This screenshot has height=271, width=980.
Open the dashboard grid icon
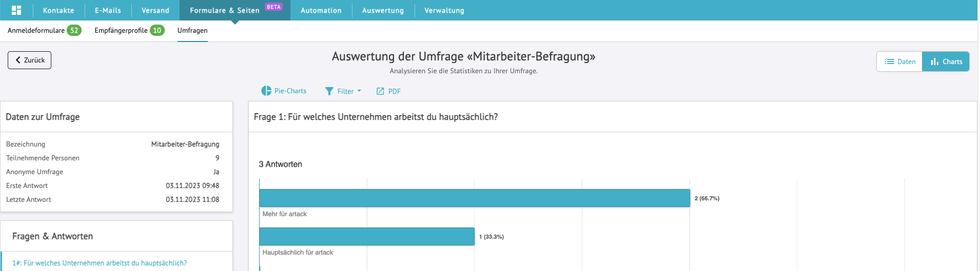click(x=16, y=10)
